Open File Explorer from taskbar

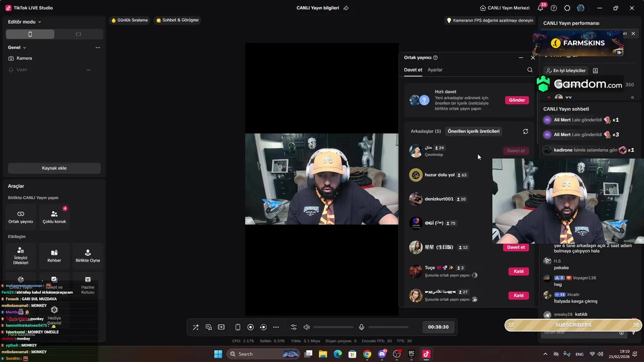(323, 354)
